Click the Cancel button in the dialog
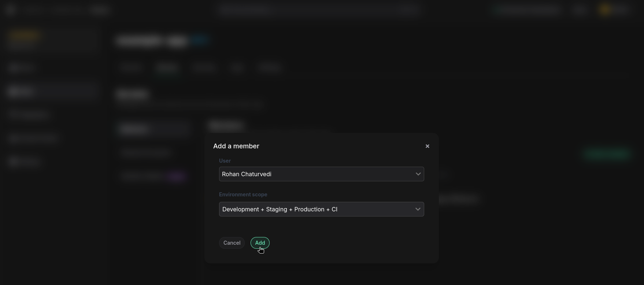Viewport: 644px width, 285px height. (x=232, y=243)
